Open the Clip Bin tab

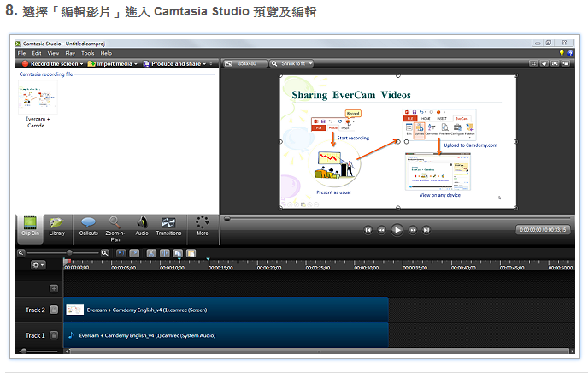pos(31,225)
